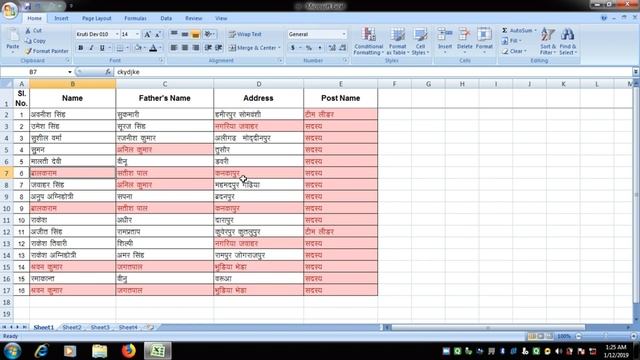Click the zoom slider in status bar
640x360 pixels.
point(606,336)
